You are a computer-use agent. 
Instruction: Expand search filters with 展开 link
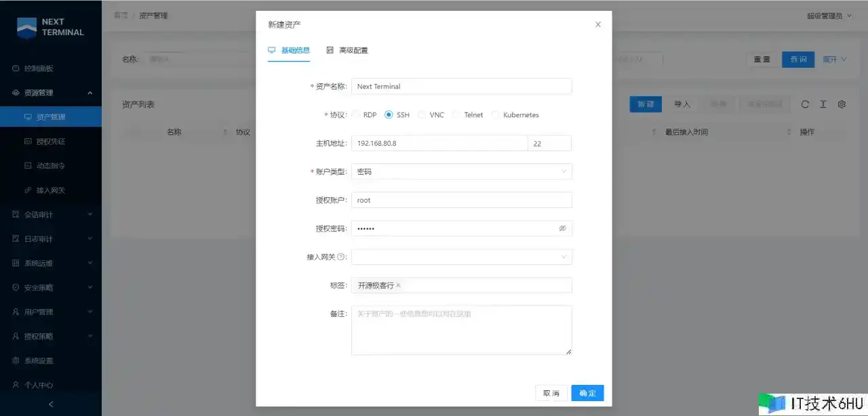click(x=835, y=60)
